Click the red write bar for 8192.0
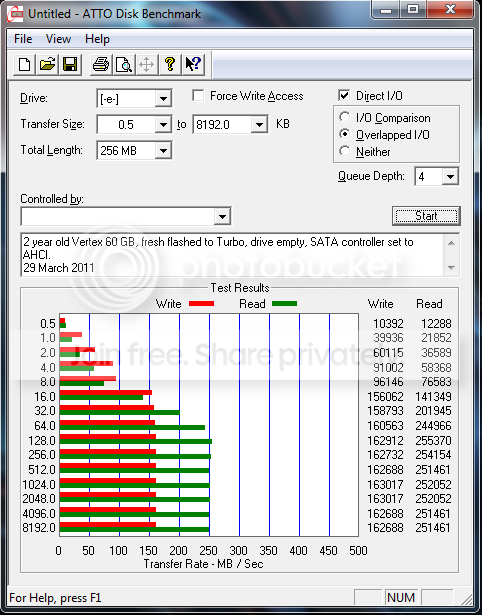482x615 pixels. pyautogui.click(x=108, y=525)
